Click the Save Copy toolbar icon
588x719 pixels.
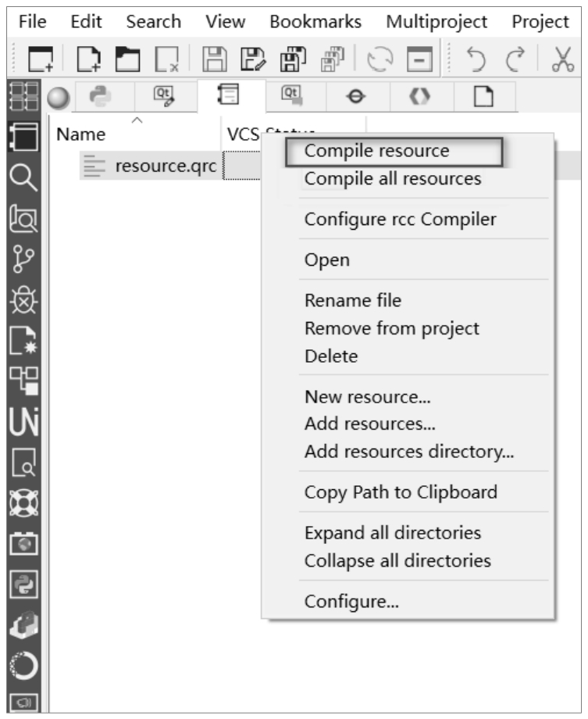click(x=293, y=59)
